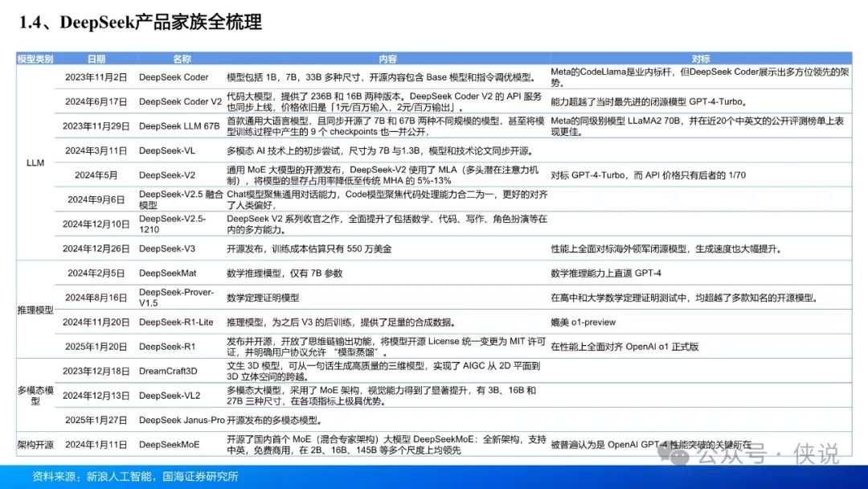Viewport: 868px width, 489px height.
Task: Select the "DeepSeek-V2.5 融合模型" cell
Action: coord(181,199)
